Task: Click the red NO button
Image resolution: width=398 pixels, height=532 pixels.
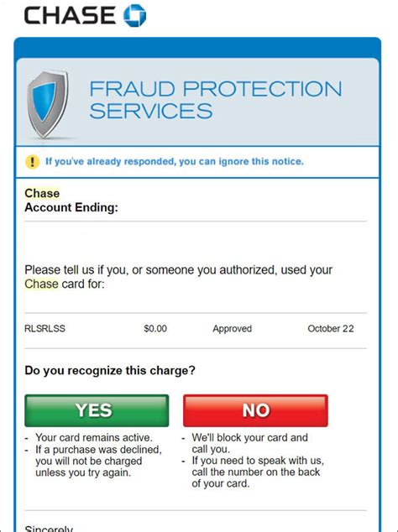Action: 255,410
